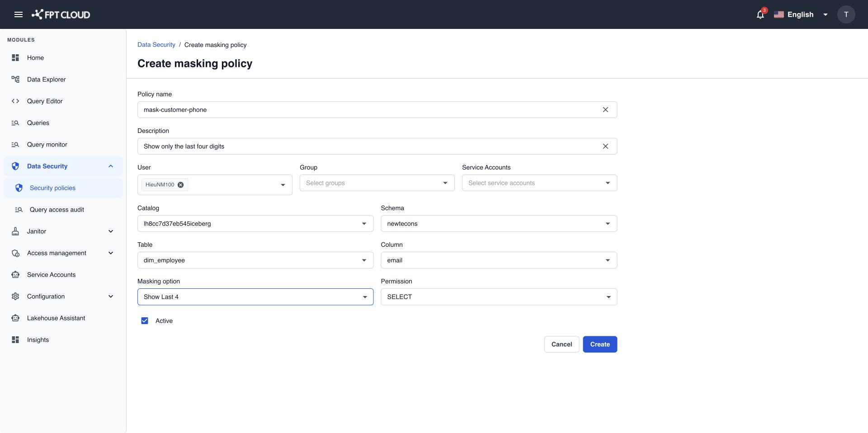The image size is (868, 433).
Task: Follow the Data Security breadcrumb link
Action: [156, 45]
